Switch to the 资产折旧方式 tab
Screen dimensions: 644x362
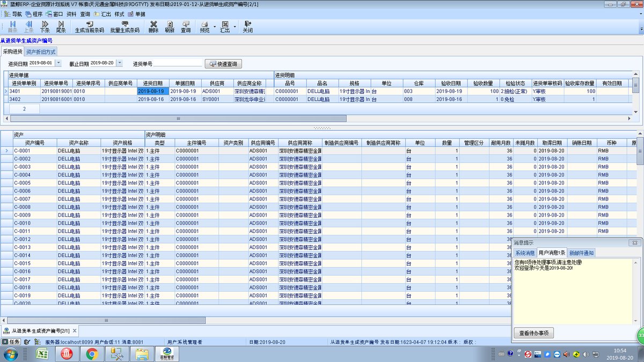pyautogui.click(x=41, y=51)
